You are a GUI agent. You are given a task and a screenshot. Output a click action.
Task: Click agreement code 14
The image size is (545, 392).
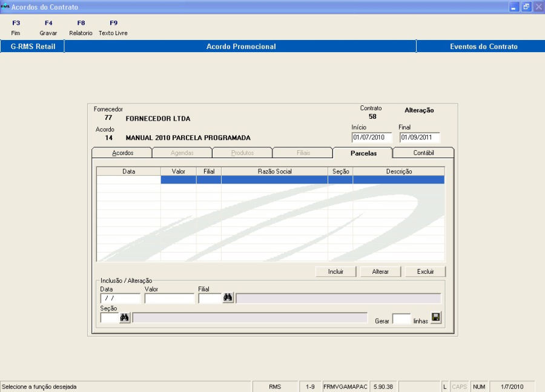(109, 138)
